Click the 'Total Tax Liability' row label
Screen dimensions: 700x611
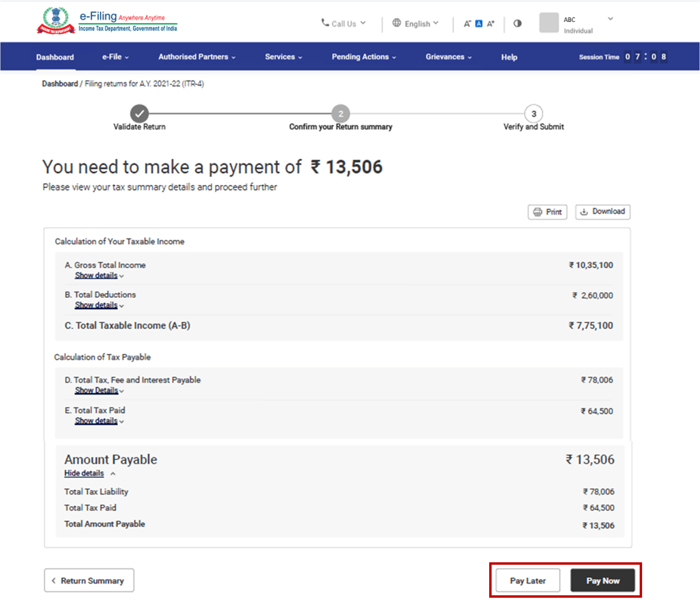pos(96,492)
